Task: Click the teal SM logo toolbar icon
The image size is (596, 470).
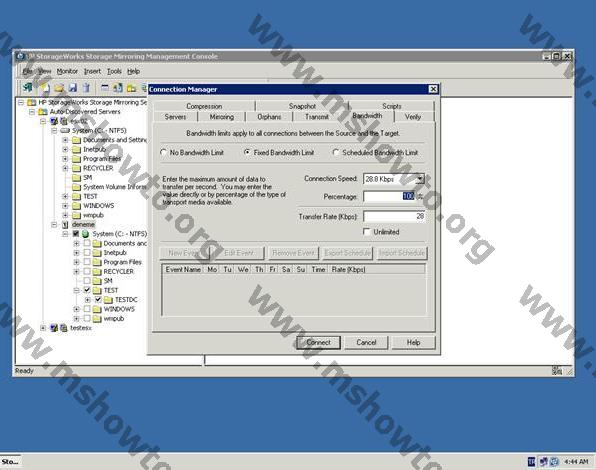Action: point(27,88)
